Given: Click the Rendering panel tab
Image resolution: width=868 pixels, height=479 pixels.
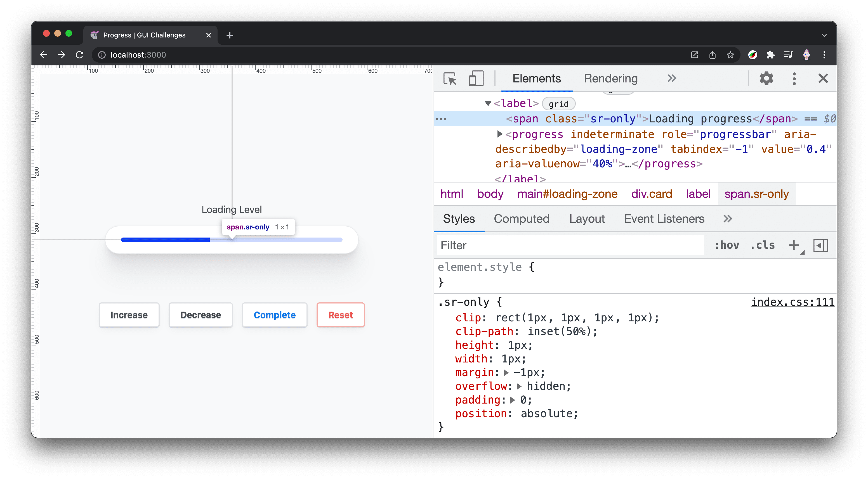Looking at the screenshot, I should point(610,79).
